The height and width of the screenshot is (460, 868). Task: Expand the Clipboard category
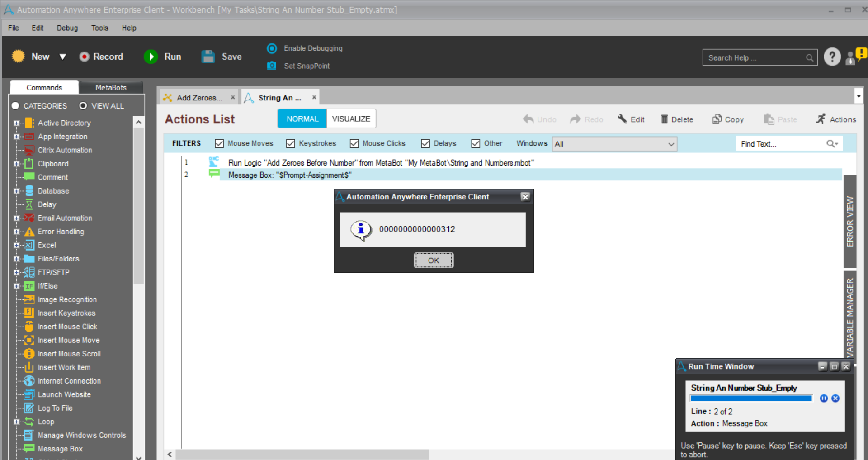pos(17,164)
